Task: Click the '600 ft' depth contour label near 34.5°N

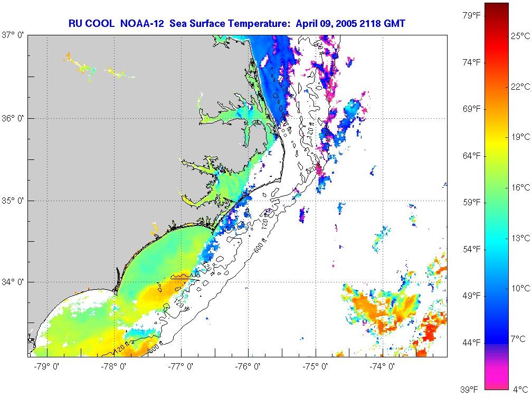Action: 260,245
